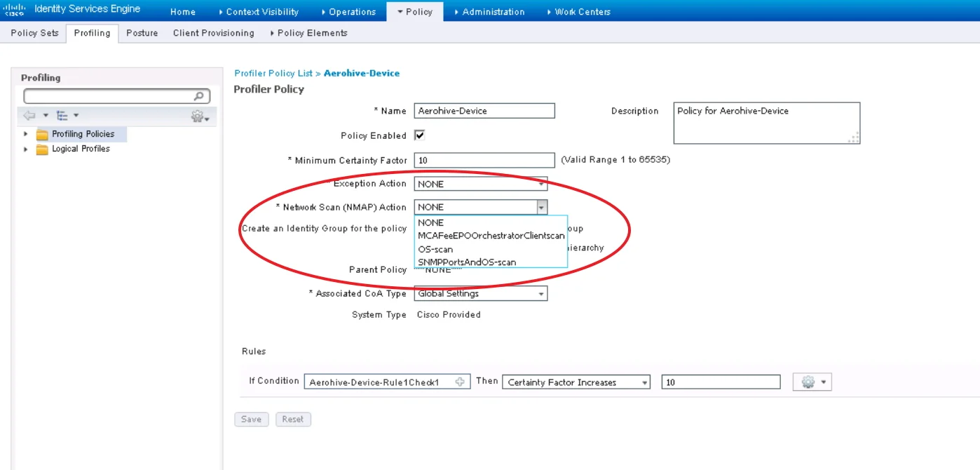The height and width of the screenshot is (470, 980).
Task: Choose SNMPPortsAndOS-scan from the list
Action: 491,262
